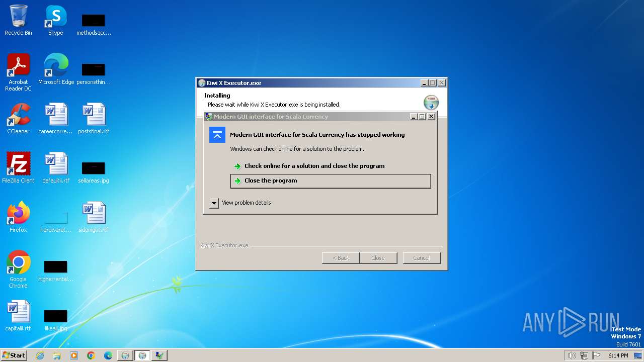Image resolution: width=644 pixels, height=362 pixels.
Task: Open Microsoft Edge desktop shortcut
Action: tap(56, 69)
